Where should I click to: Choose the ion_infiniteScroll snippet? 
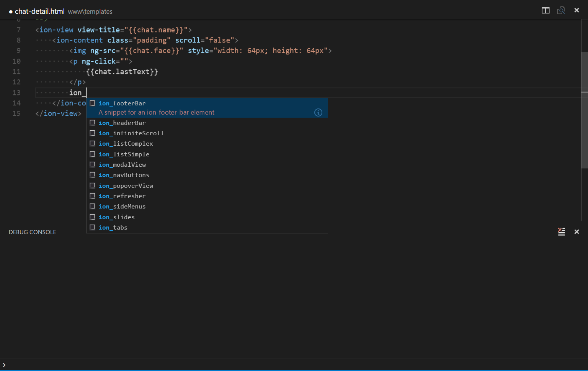(131, 133)
